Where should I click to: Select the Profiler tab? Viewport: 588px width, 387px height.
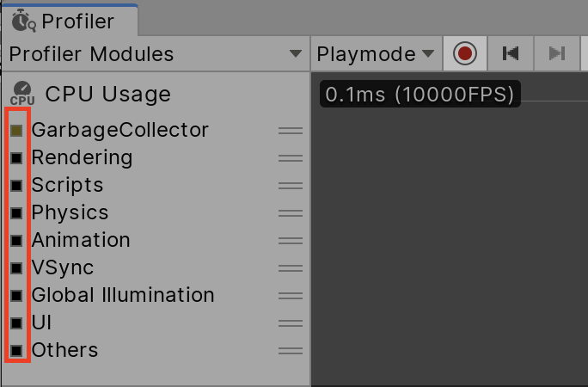click(69, 20)
